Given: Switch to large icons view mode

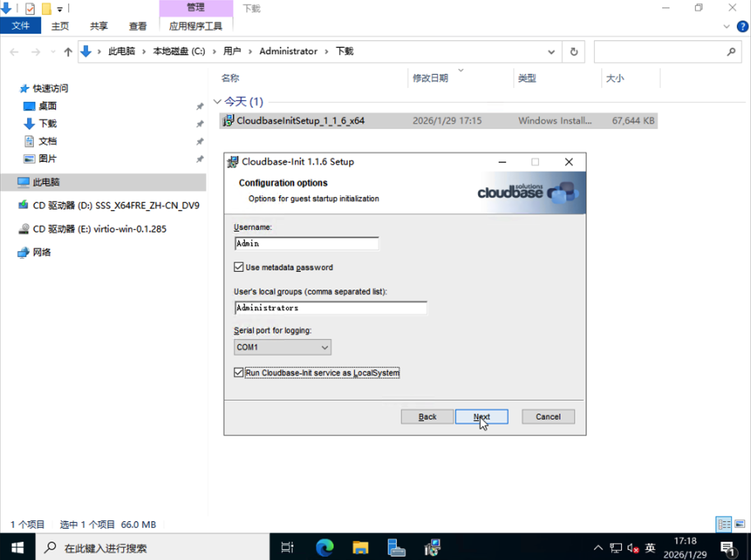Looking at the screenshot, I should (740, 524).
